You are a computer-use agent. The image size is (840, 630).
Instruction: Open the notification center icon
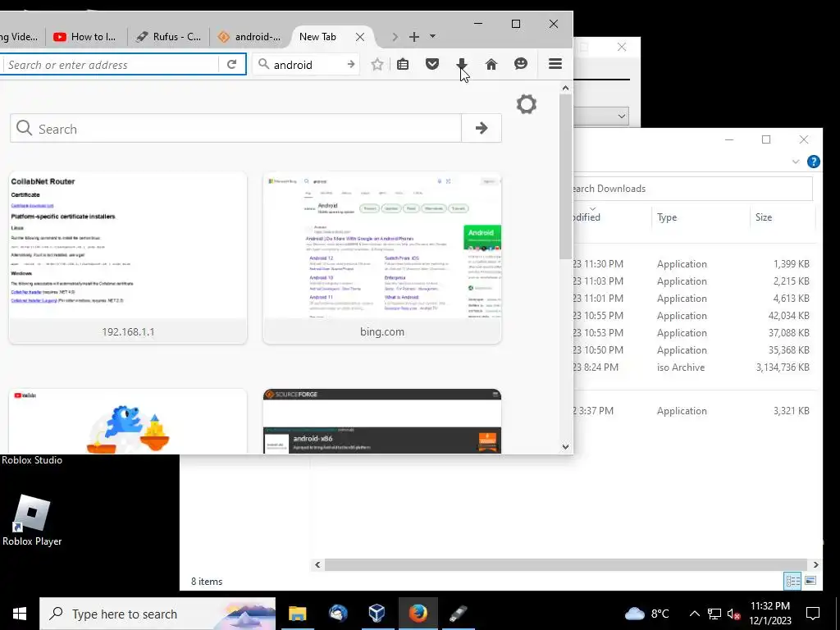coord(813,614)
